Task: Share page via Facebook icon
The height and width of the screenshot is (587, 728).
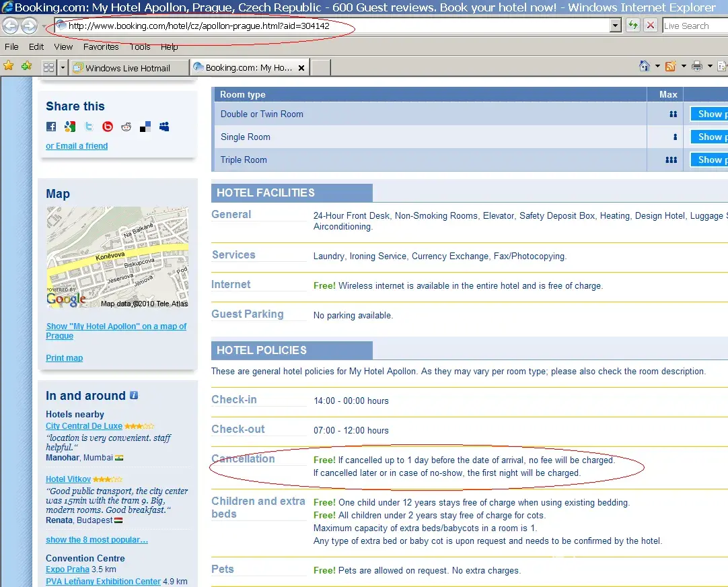Action: [x=51, y=127]
